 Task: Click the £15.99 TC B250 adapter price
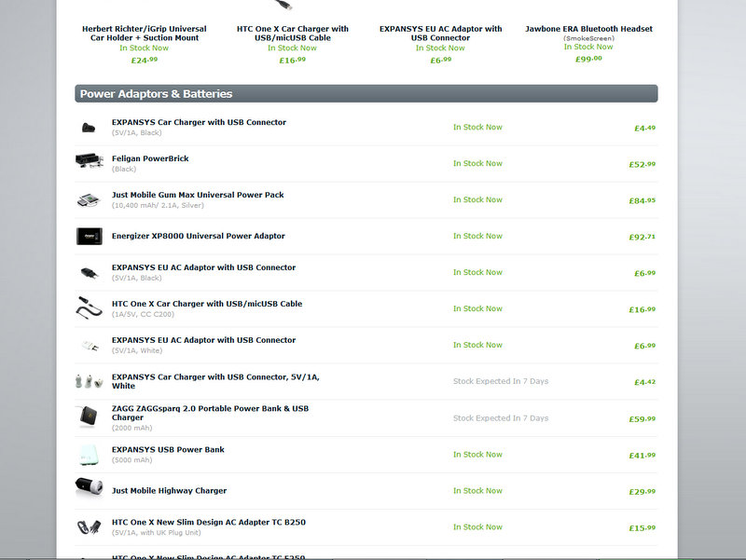[x=642, y=527]
